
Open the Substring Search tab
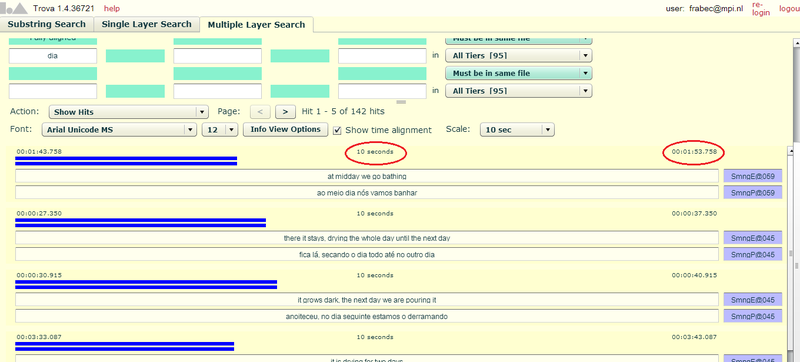(46, 24)
